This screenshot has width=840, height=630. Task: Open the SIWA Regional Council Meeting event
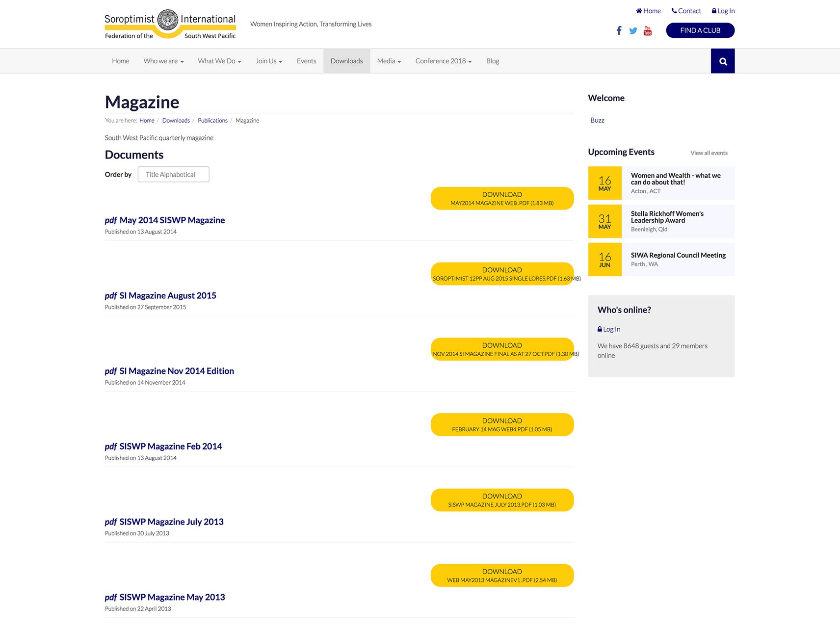[x=678, y=256]
